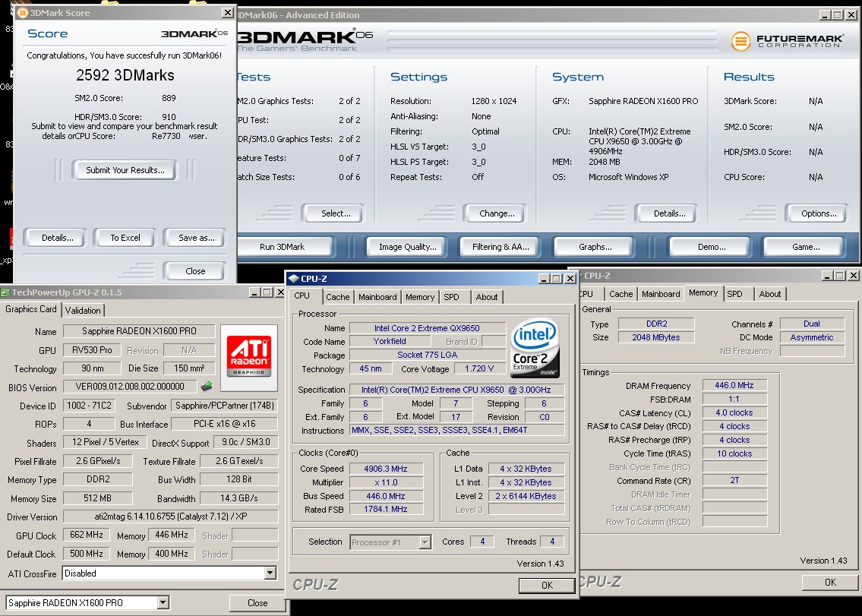Click OK in the front CPU-Z window
This screenshot has height=616, width=862.
(x=547, y=585)
